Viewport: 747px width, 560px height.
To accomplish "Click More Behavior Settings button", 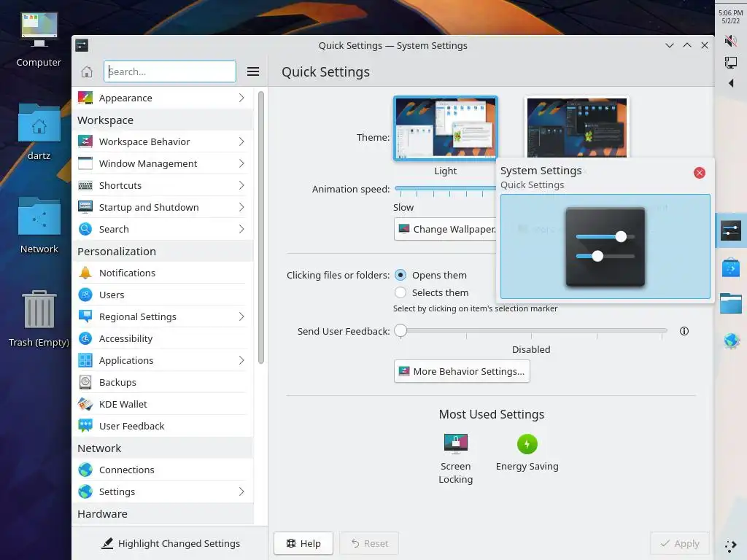I will point(462,371).
